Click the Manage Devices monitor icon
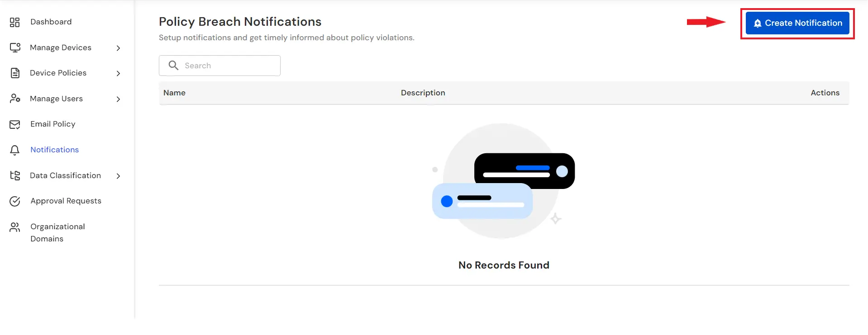868x335 pixels. point(15,47)
